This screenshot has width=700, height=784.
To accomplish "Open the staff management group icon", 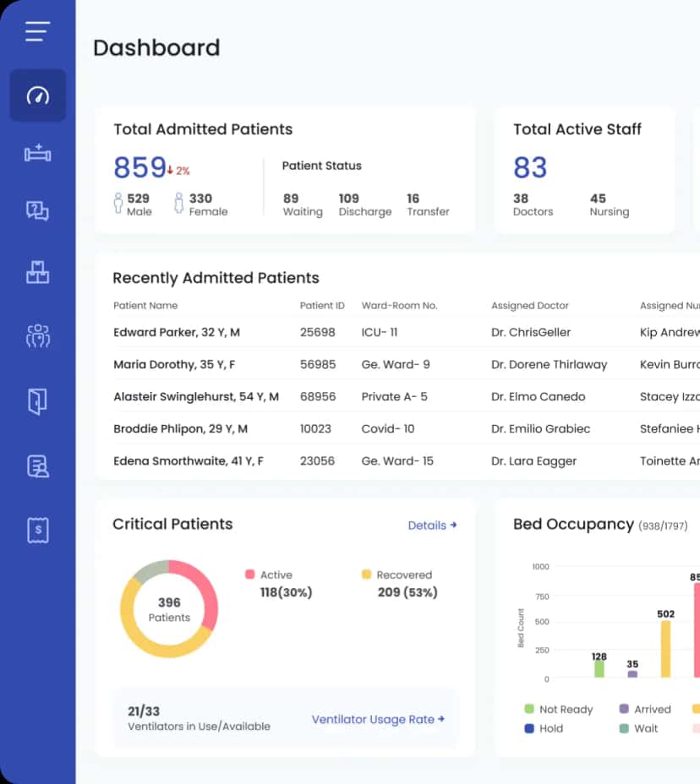I will (x=37, y=335).
